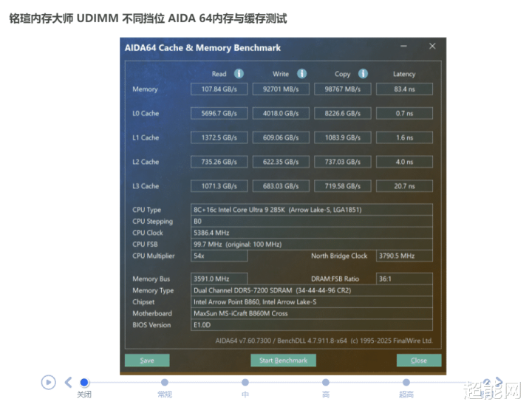Select the 高 timeline point
532x413 pixels.
[326, 383]
